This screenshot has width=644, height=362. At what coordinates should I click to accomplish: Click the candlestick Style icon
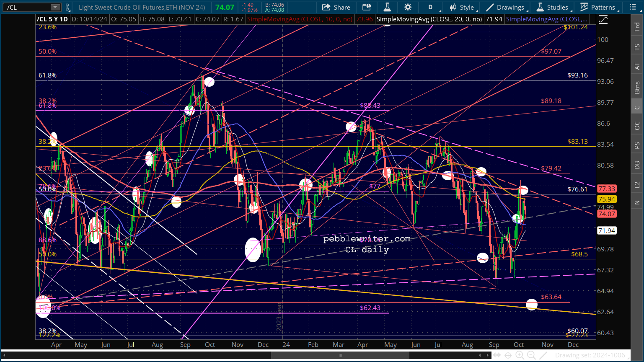pos(453,7)
